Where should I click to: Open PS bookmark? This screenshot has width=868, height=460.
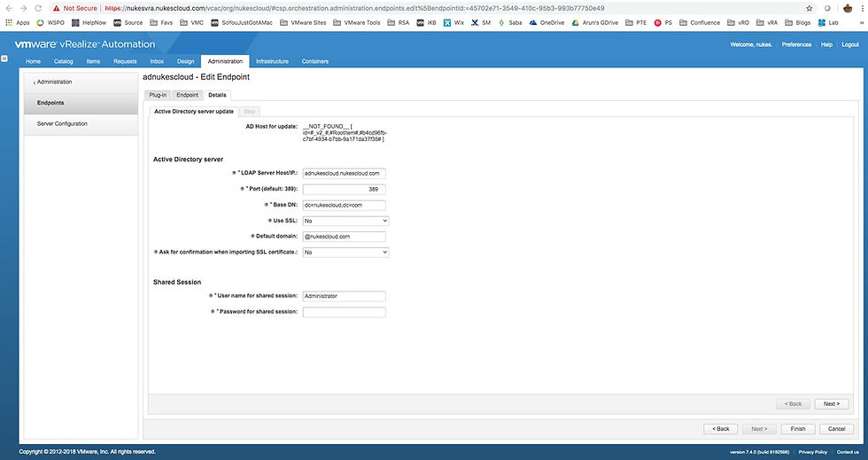tap(663, 23)
